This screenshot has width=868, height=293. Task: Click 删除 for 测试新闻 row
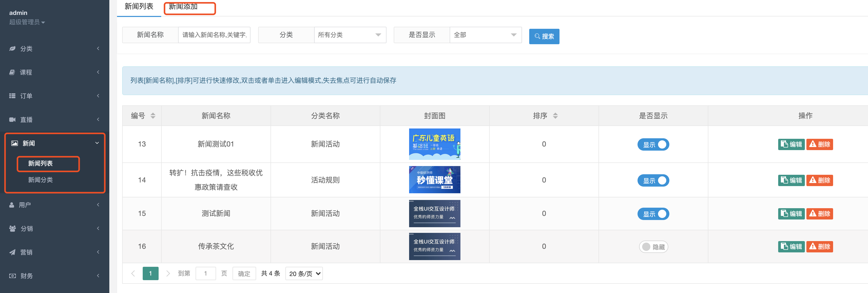[x=819, y=214]
